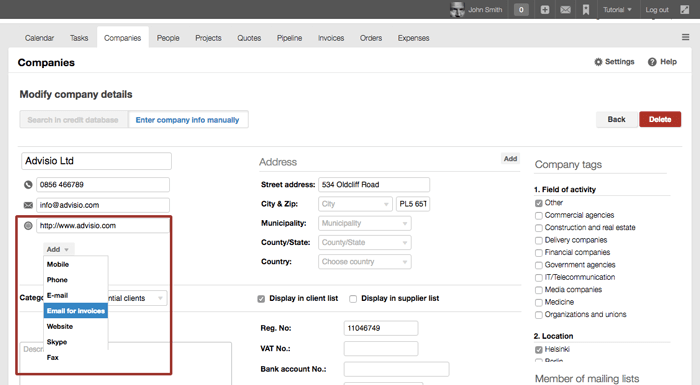
Task: Click the expand icon next to Log out
Action: (684, 9)
